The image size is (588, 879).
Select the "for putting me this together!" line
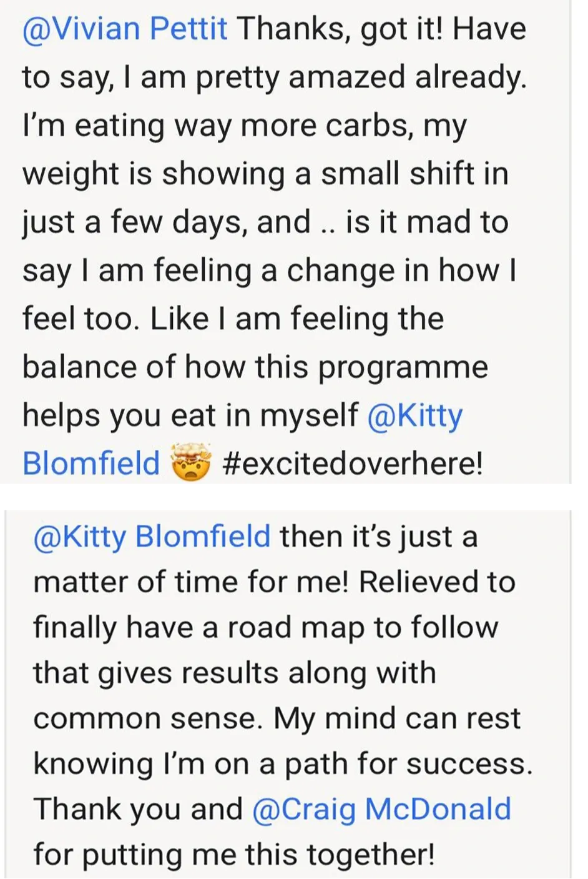(233, 855)
